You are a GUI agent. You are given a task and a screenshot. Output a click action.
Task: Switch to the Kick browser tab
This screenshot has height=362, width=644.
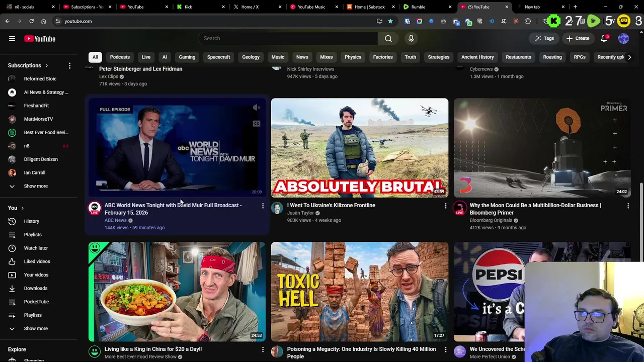click(x=201, y=7)
